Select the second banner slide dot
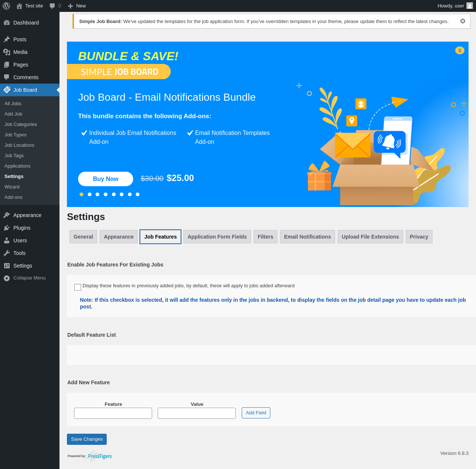The image size is (476, 469). [x=90, y=194]
